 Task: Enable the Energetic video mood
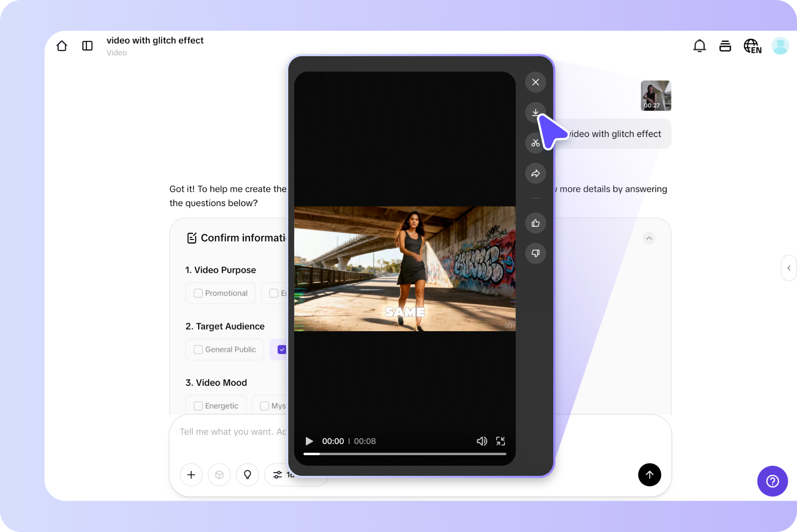point(198,405)
